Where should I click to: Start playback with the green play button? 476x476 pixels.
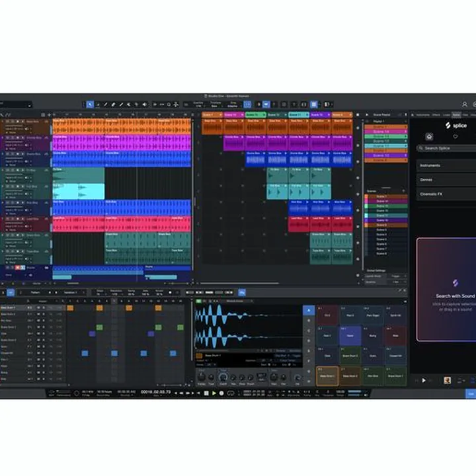click(214, 393)
